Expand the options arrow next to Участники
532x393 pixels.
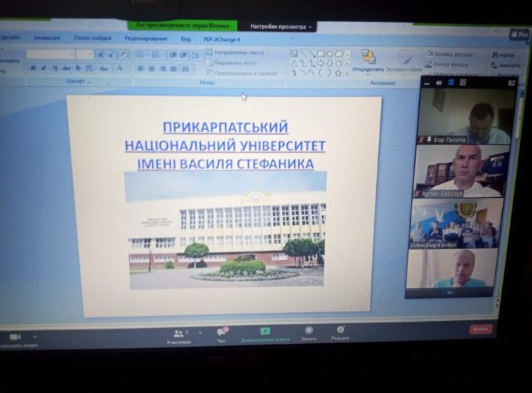[x=200, y=333]
